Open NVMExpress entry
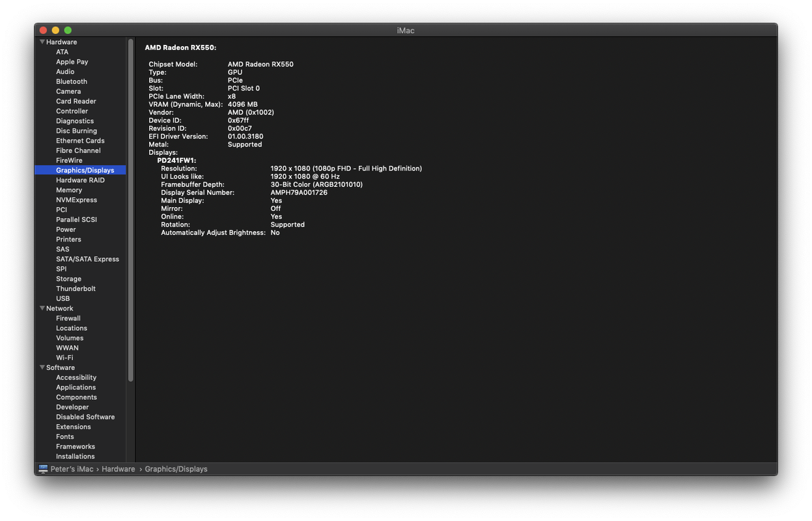Screen dimensions: 812x521 pos(76,200)
